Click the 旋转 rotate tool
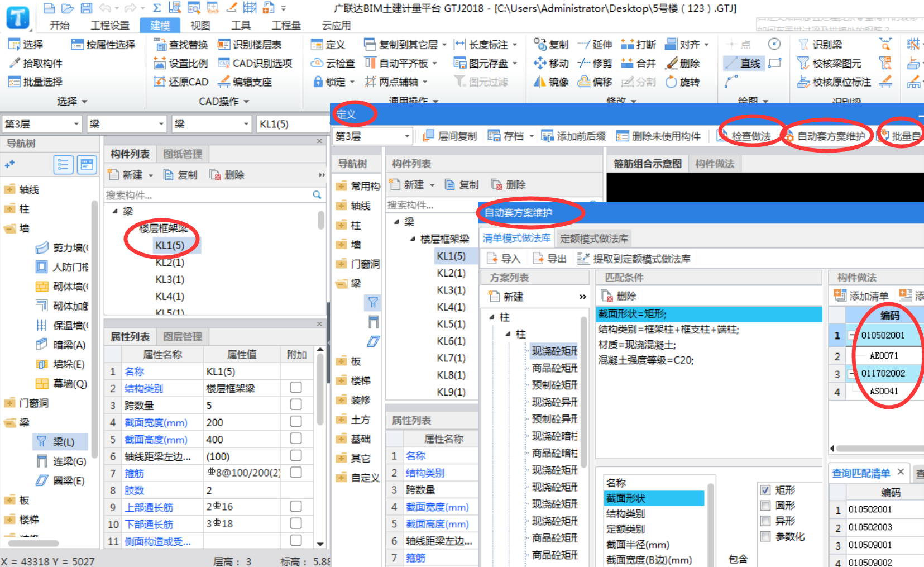The width and height of the screenshot is (924, 567). point(683,82)
